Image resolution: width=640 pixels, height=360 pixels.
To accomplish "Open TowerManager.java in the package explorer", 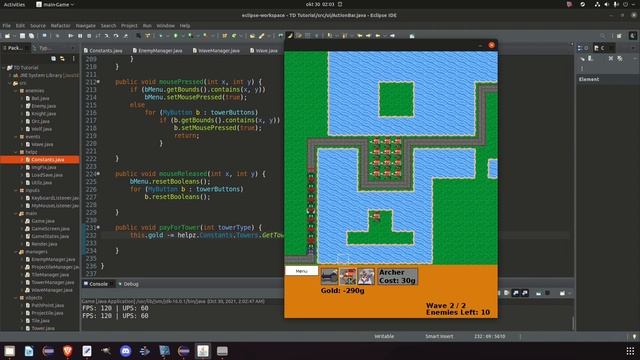I will (50, 282).
